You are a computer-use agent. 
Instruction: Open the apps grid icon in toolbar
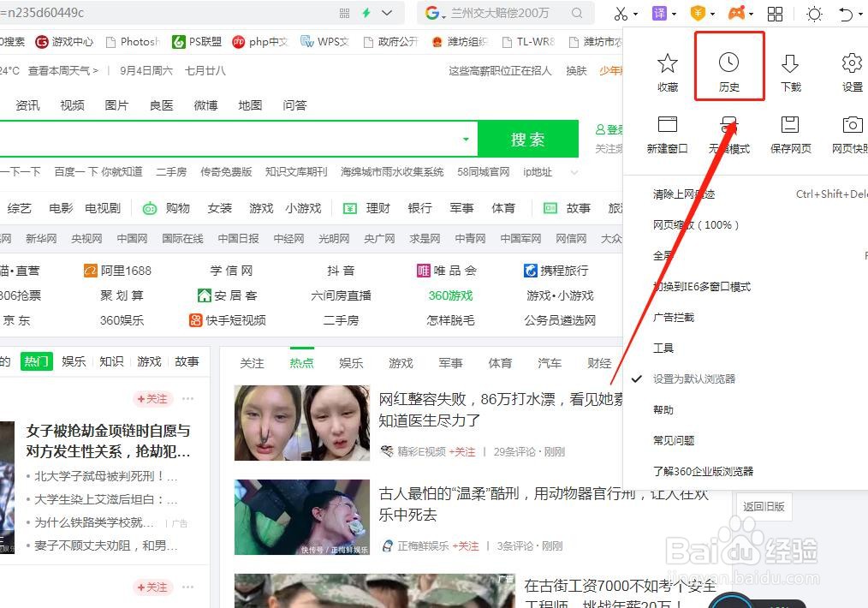pos(774,14)
